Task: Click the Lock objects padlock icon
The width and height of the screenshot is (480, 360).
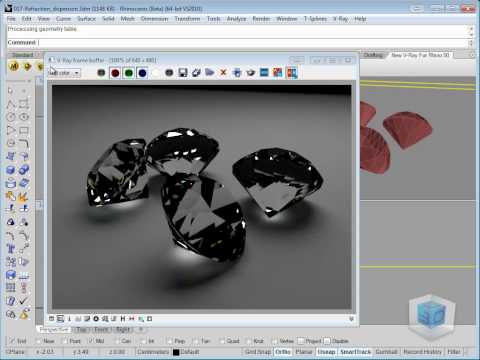Action: point(11,314)
